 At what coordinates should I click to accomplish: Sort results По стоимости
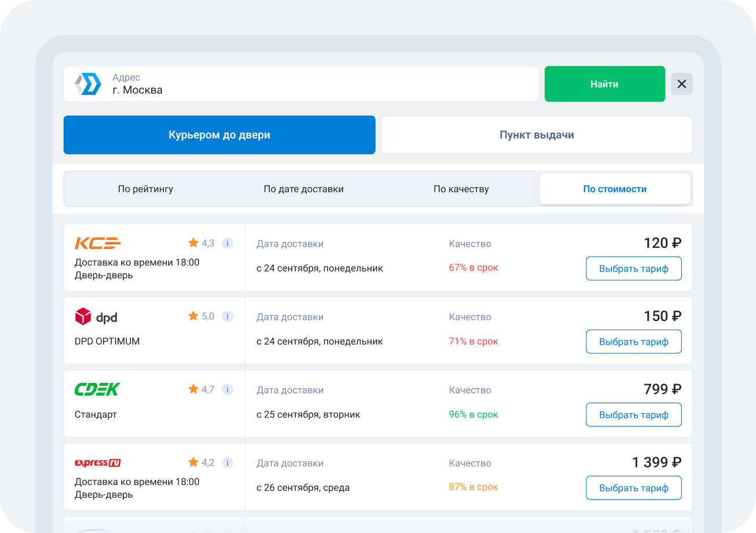click(615, 189)
